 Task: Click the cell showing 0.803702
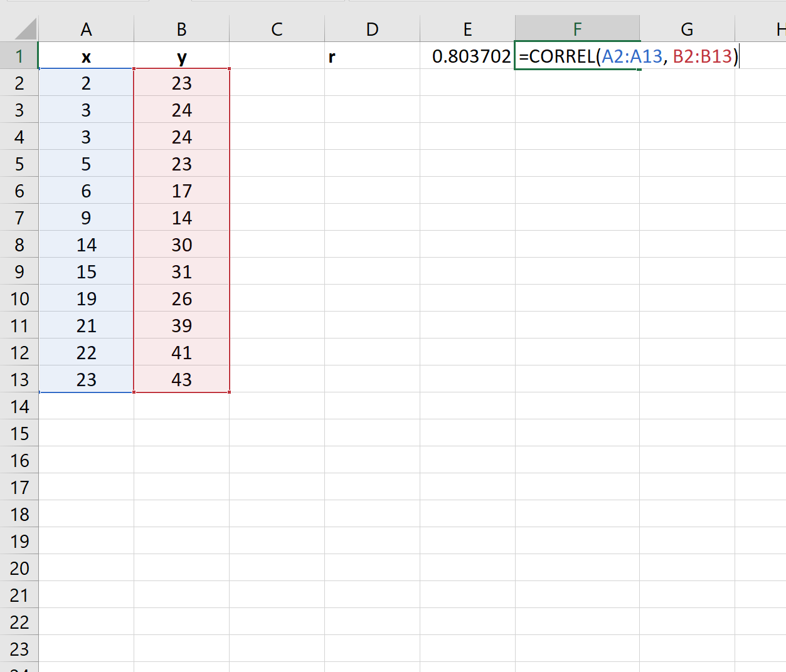[467, 56]
